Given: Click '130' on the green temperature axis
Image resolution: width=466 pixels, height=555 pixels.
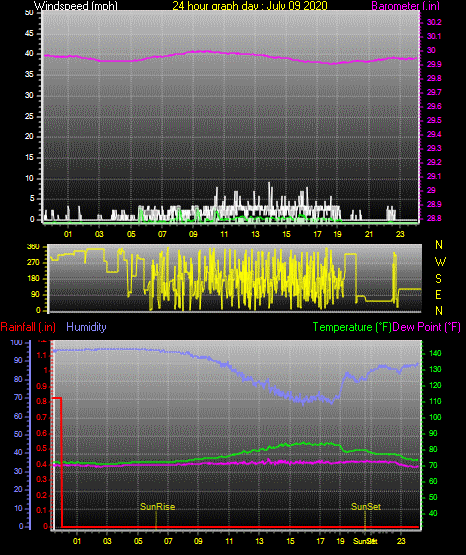Looking at the screenshot, I should click(435, 369).
